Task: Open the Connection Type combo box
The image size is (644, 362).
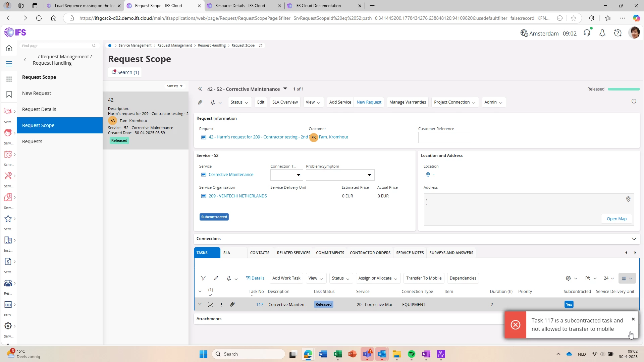Action: (x=286, y=175)
